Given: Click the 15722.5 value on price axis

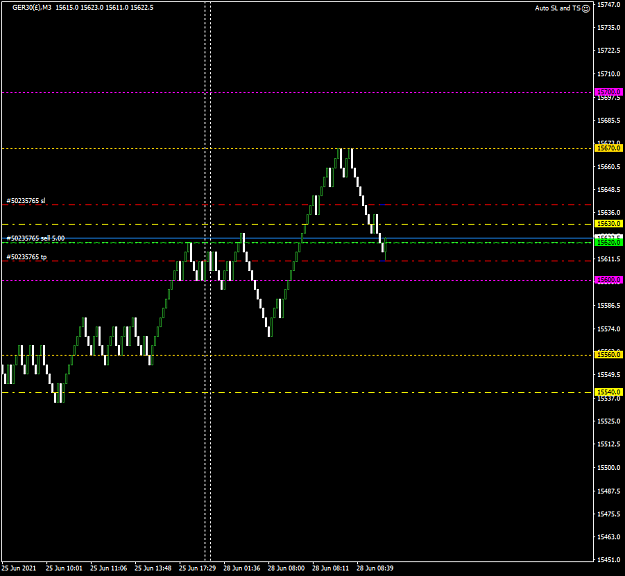Looking at the screenshot, I should (608, 51).
